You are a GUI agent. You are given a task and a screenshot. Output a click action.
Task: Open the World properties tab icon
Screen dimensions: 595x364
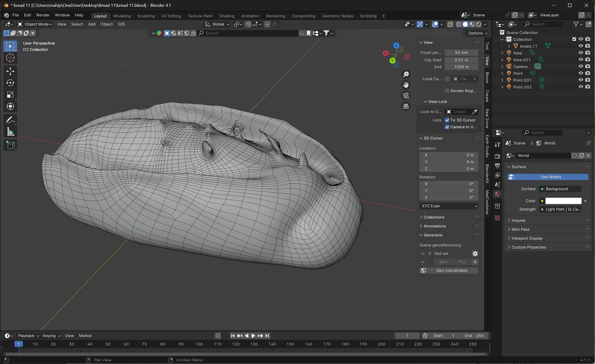point(497,194)
